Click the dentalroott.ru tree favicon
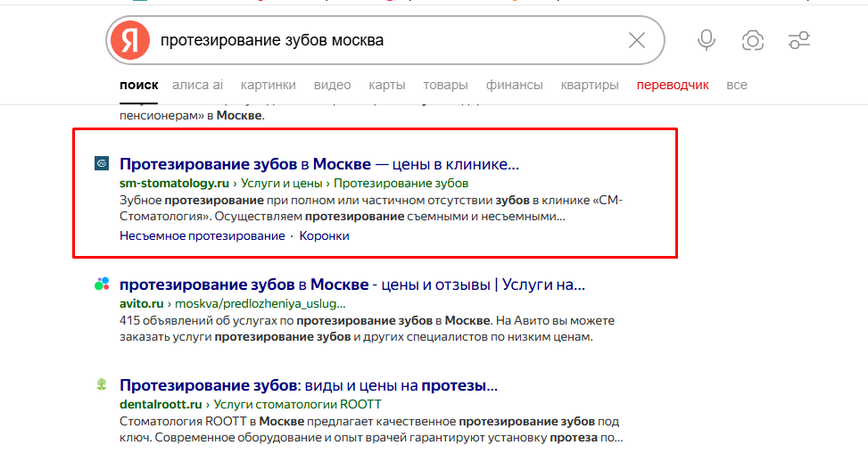The width and height of the screenshot is (868, 462). (102, 384)
